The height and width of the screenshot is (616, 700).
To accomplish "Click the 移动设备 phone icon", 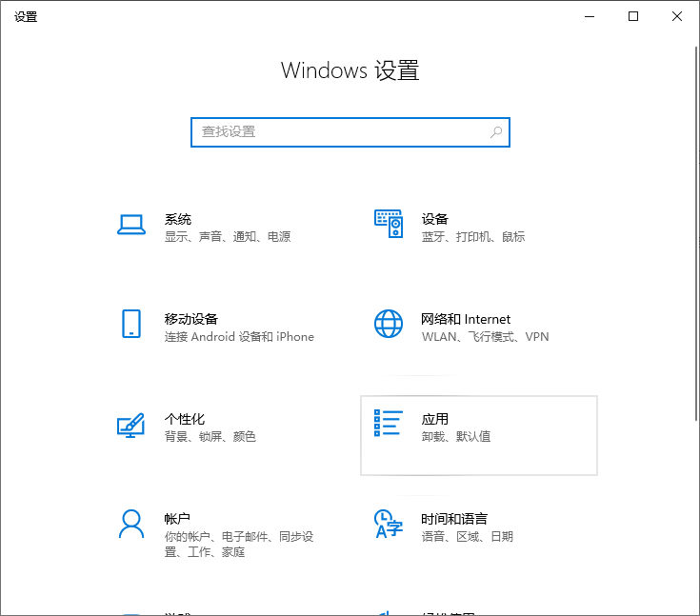I will tap(131, 324).
